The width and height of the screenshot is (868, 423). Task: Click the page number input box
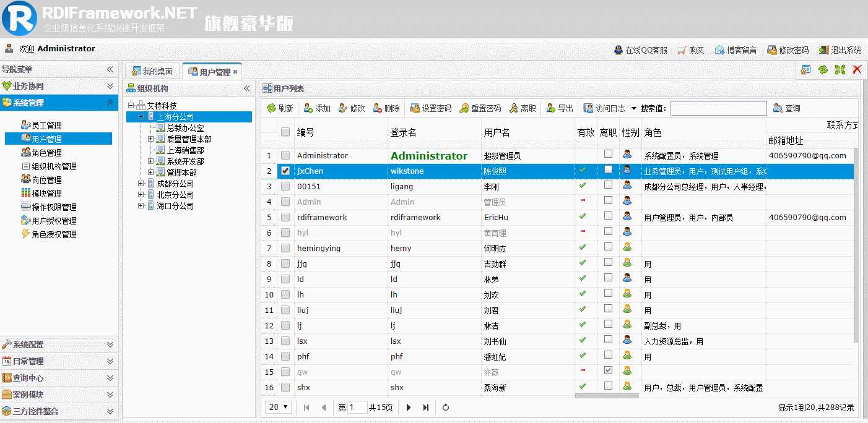pyautogui.click(x=358, y=407)
